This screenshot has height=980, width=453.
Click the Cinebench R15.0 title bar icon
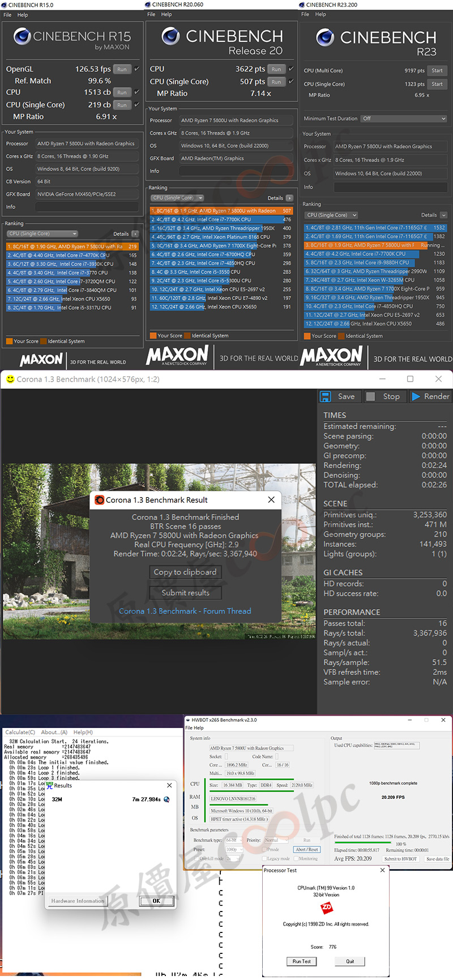[x=4, y=5]
